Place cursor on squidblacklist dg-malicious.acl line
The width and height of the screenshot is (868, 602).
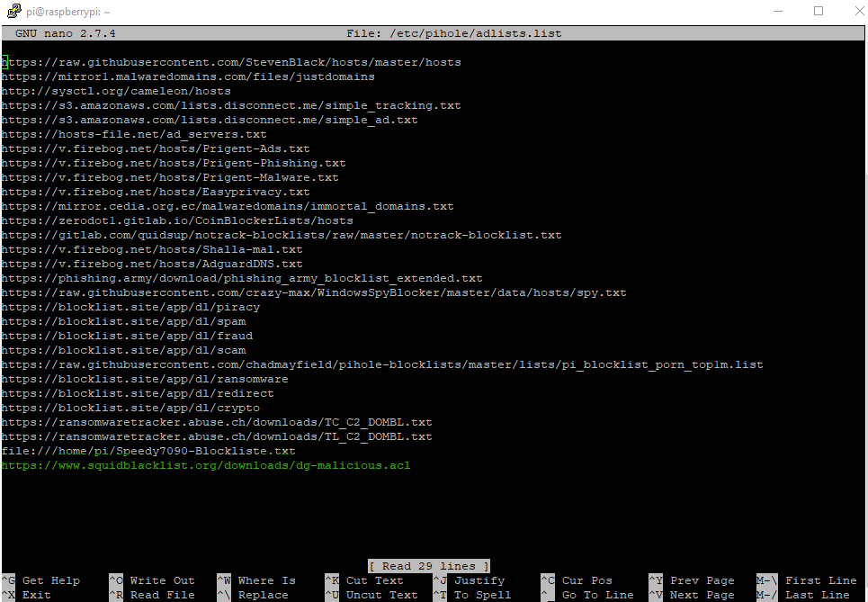206,465
